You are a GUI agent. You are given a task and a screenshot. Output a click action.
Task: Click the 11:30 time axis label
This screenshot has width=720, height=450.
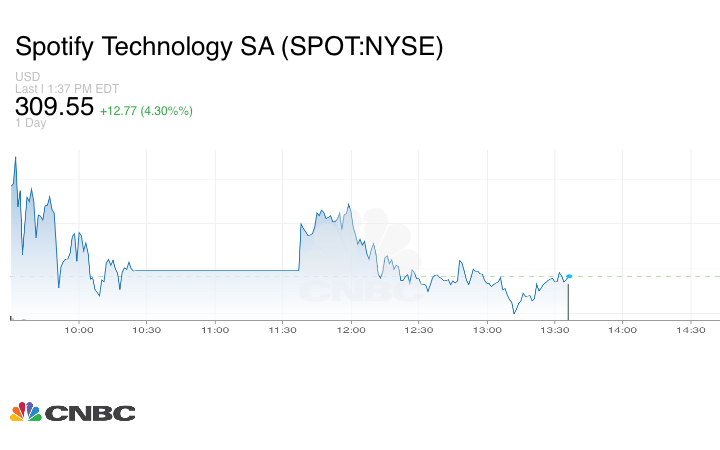pyautogui.click(x=283, y=330)
